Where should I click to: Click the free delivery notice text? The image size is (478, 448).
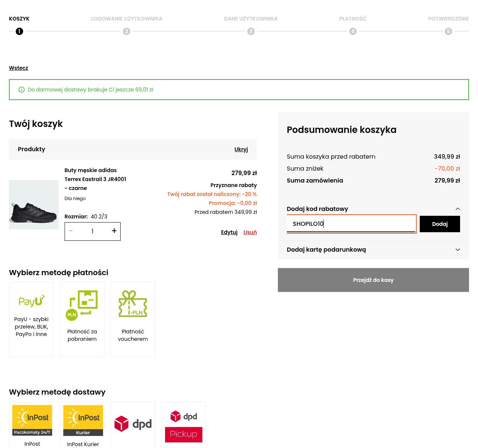[90, 90]
